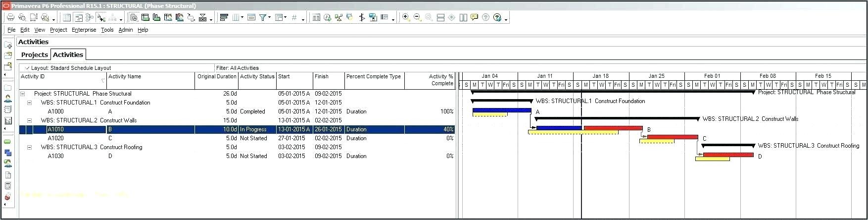Toggle the Activity Network view button

tap(90, 17)
